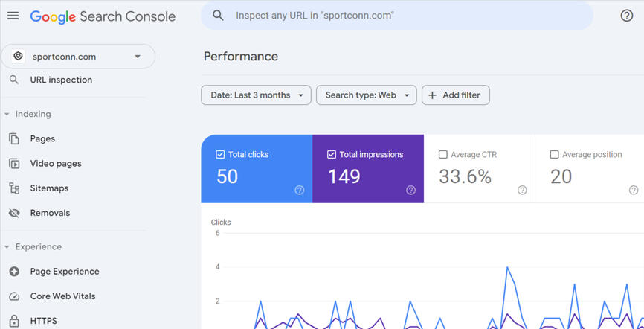Uncheck the Total clicks checkbox
The image size is (644, 329).
pos(220,155)
